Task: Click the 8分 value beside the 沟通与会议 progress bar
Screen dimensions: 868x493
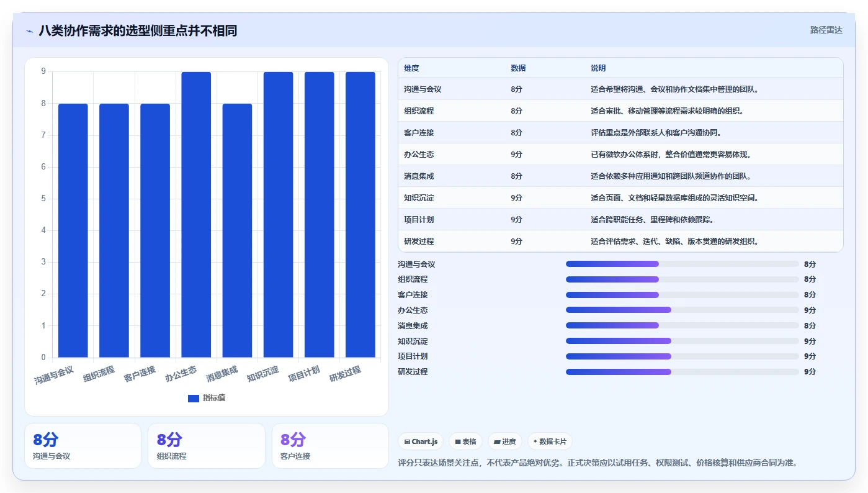Action: tap(810, 264)
